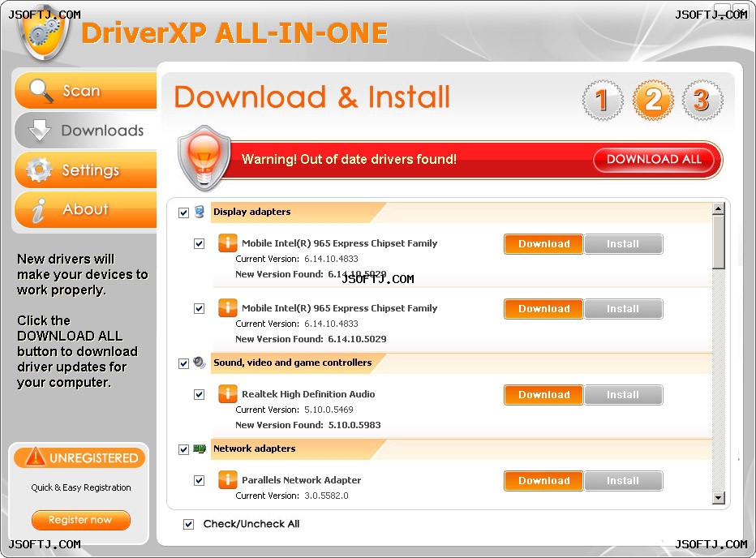Viewport: 756px width, 558px height.
Task: Open the About section
Action: coord(86,209)
